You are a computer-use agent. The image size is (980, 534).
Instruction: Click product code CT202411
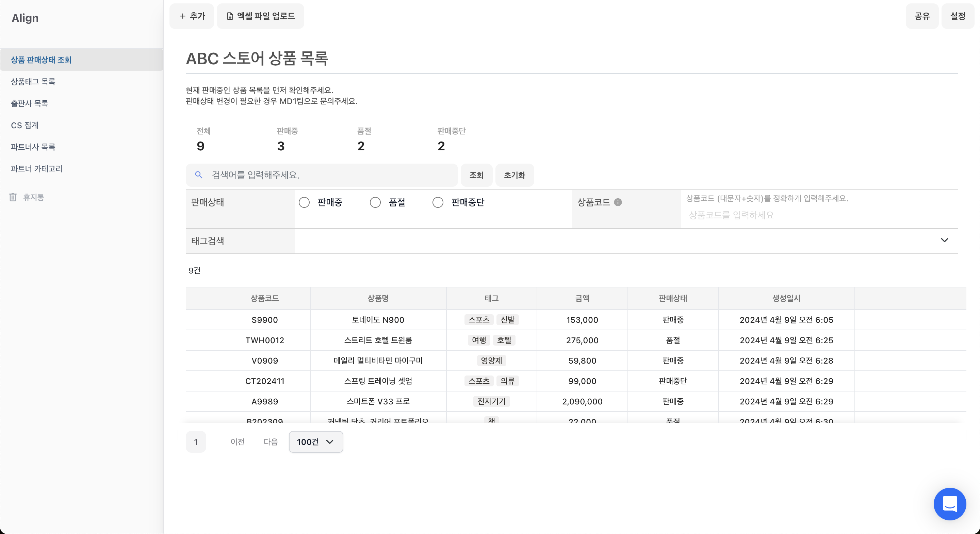[x=264, y=381]
